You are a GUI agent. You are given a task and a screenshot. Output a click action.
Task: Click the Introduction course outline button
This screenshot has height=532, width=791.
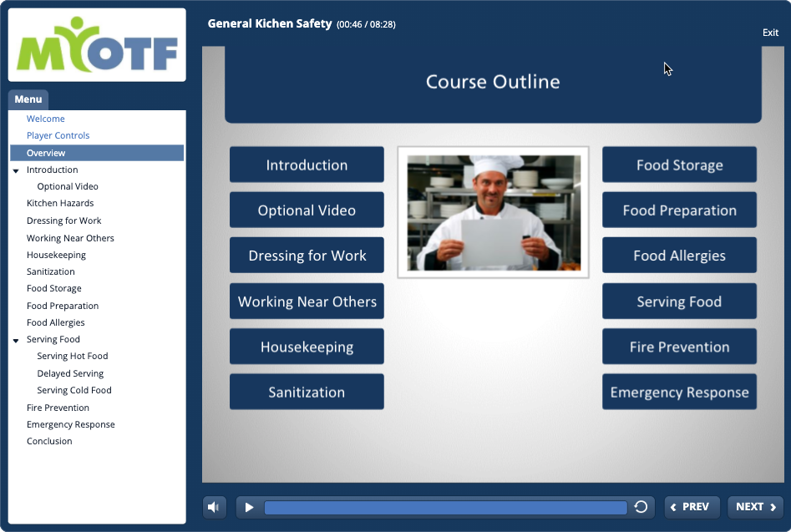coord(307,165)
